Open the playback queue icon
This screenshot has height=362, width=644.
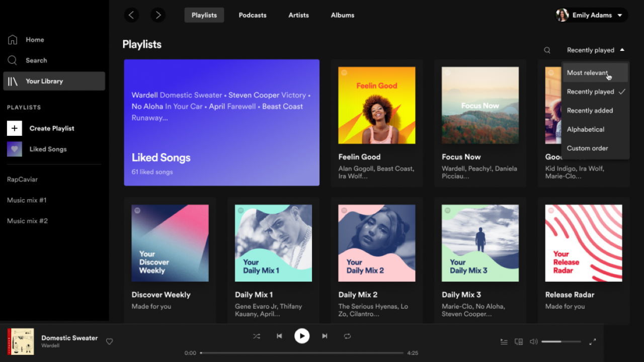(504, 341)
